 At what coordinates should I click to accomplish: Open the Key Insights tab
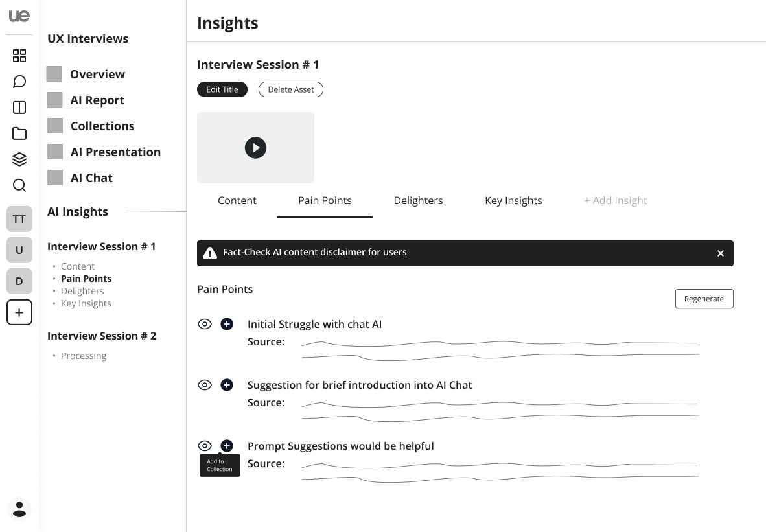pos(513,201)
